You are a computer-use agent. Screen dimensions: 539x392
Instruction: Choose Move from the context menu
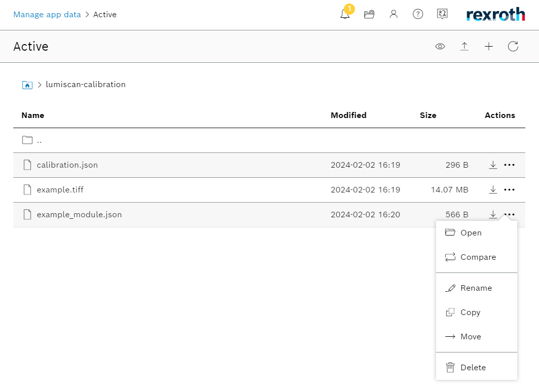(x=477, y=337)
